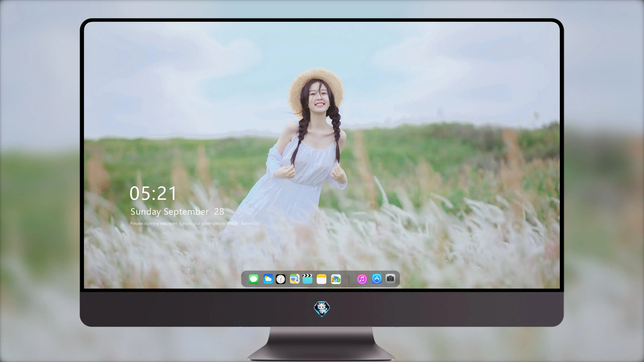Open the Videos clapperboard app icon
This screenshot has width=644, height=362.
tap(308, 279)
